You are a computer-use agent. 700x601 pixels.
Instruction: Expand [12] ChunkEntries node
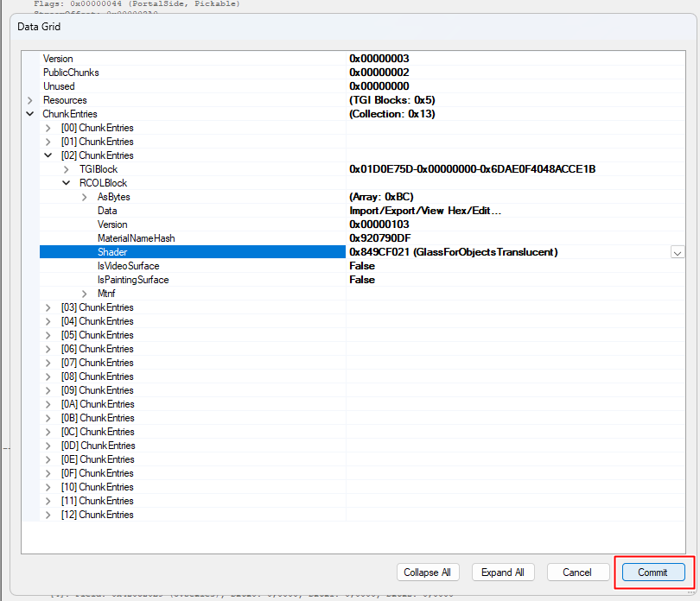click(48, 515)
